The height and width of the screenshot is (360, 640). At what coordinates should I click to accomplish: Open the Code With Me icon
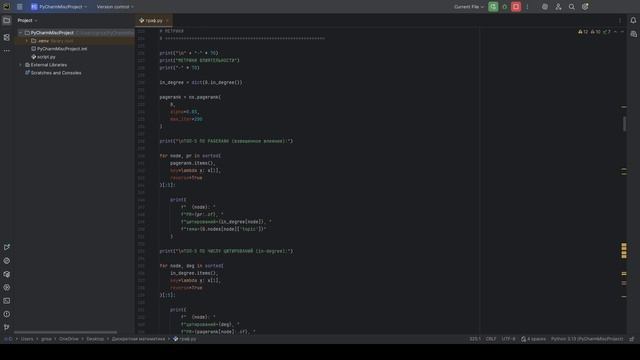(x=558, y=7)
